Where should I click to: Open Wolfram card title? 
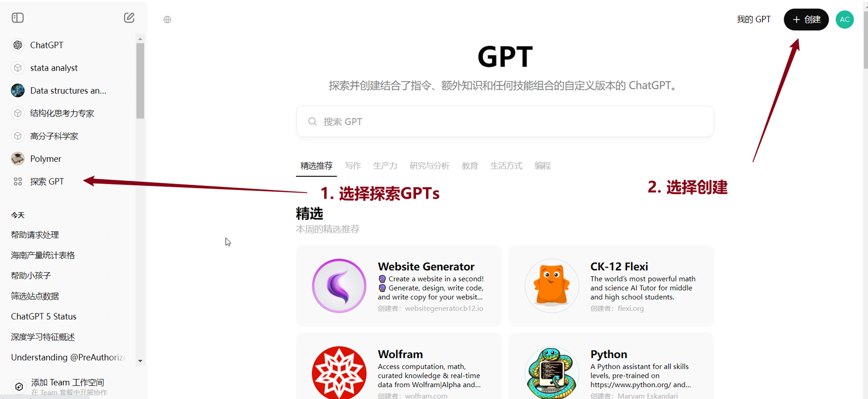(x=400, y=354)
